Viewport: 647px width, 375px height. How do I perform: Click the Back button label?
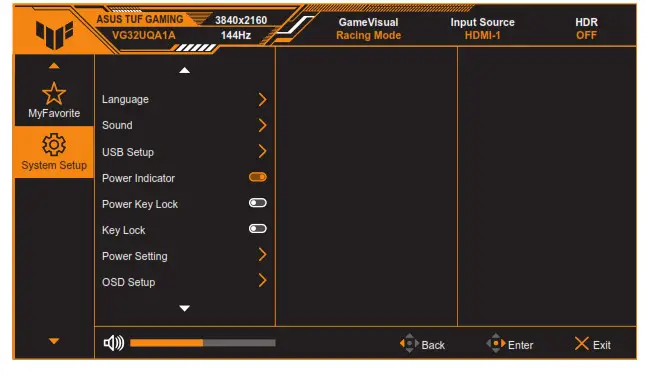pyautogui.click(x=433, y=345)
